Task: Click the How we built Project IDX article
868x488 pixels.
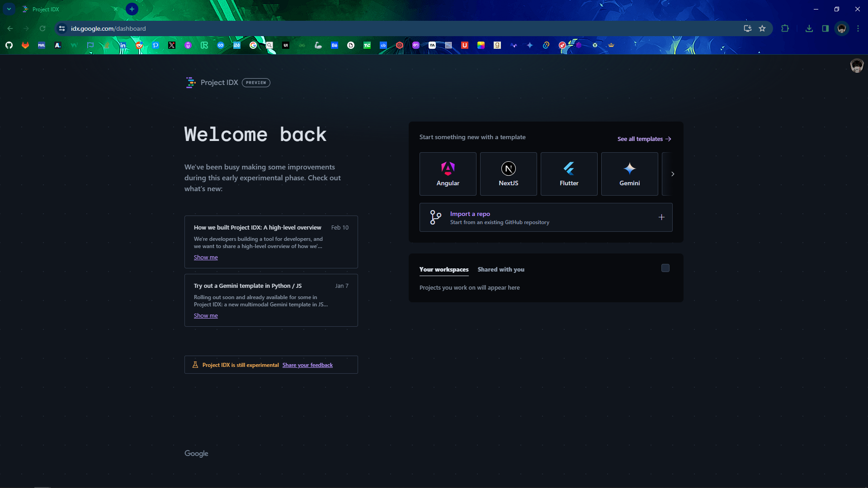Action: pyautogui.click(x=258, y=228)
